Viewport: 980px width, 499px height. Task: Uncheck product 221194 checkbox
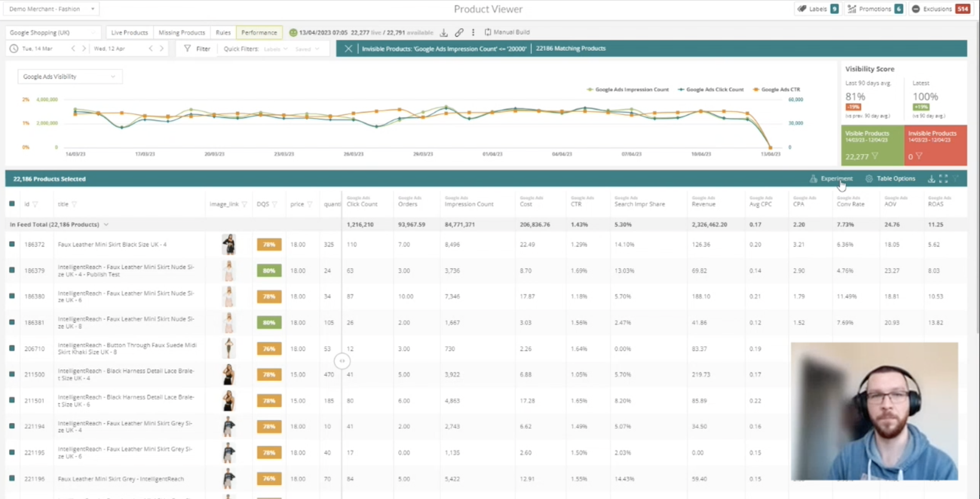12,426
